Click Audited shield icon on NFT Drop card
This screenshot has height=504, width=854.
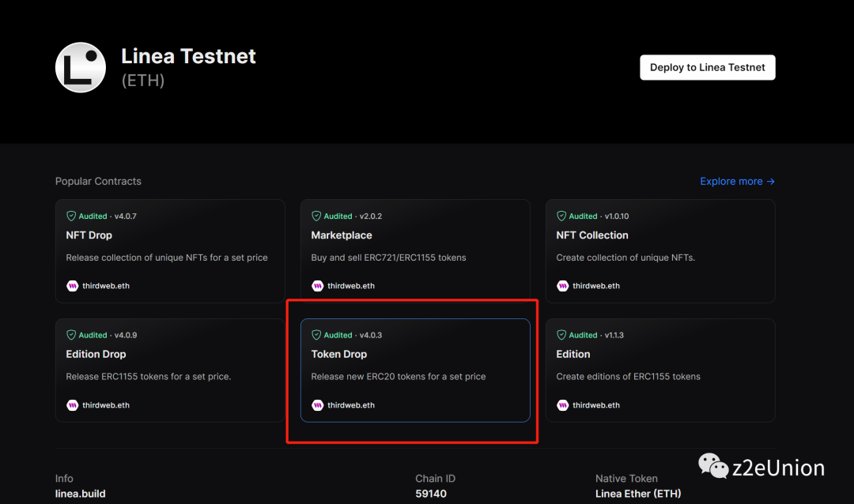tap(71, 216)
